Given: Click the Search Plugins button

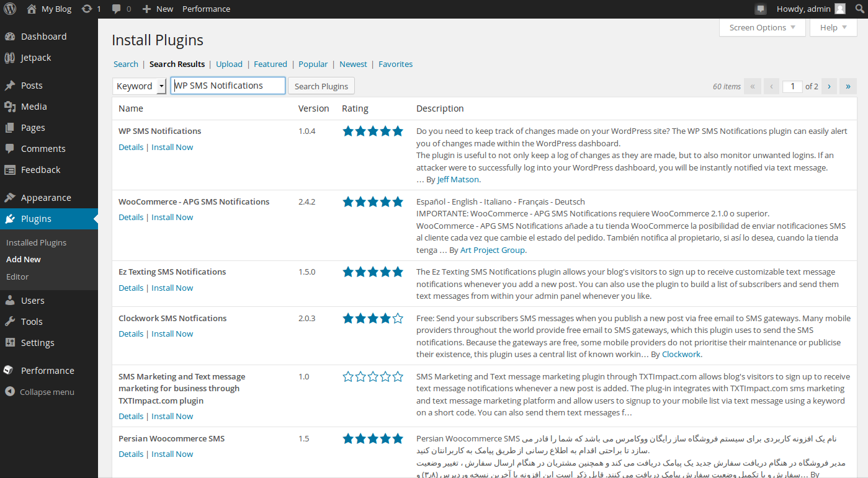Looking at the screenshot, I should click(x=321, y=86).
